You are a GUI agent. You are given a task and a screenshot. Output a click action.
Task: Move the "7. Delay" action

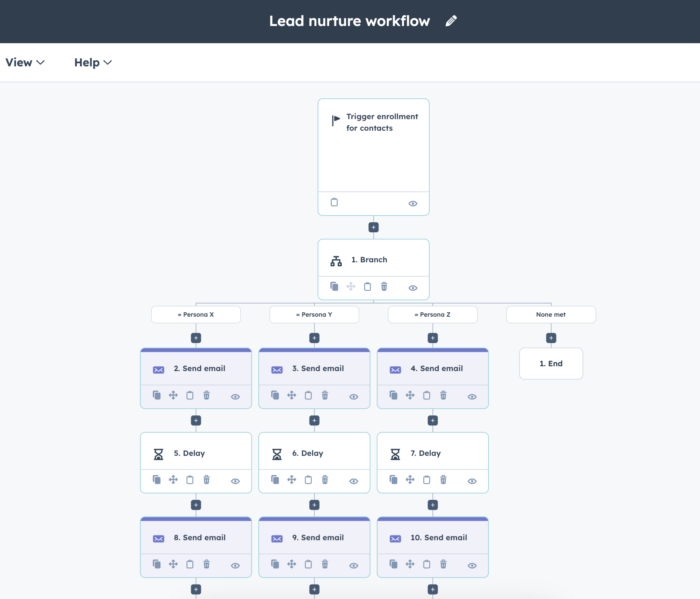[410, 480]
